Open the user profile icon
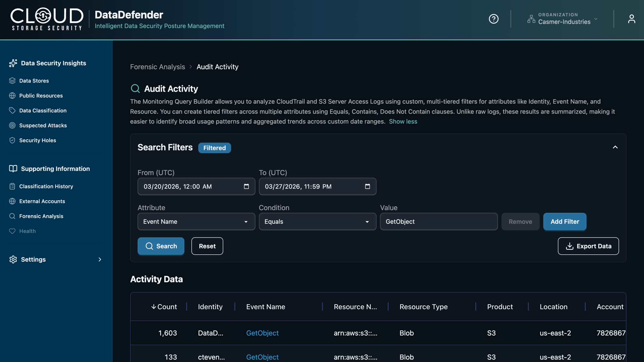This screenshot has height=362, width=644. pyautogui.click(x=631, y=19)
